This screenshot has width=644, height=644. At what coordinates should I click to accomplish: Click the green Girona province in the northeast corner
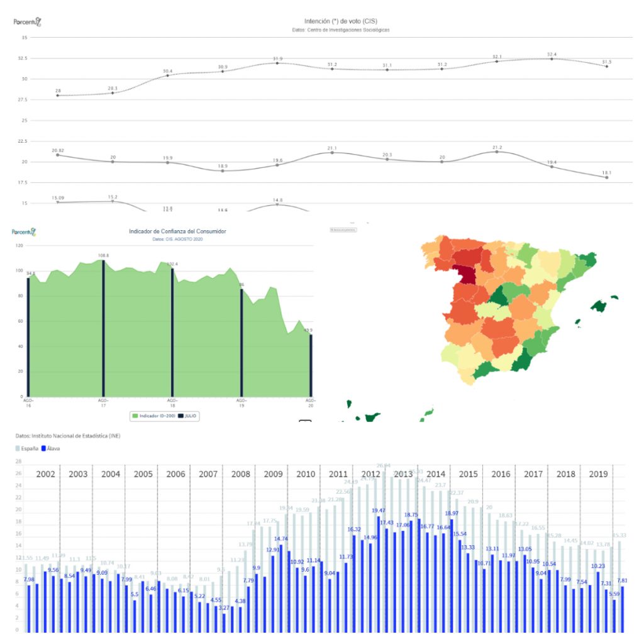pyautogui.click(x=587, y=260)
